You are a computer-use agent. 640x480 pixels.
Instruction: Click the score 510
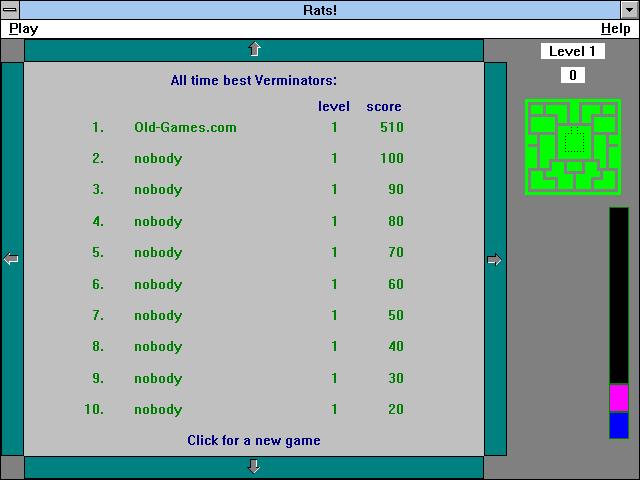[392, 127]
